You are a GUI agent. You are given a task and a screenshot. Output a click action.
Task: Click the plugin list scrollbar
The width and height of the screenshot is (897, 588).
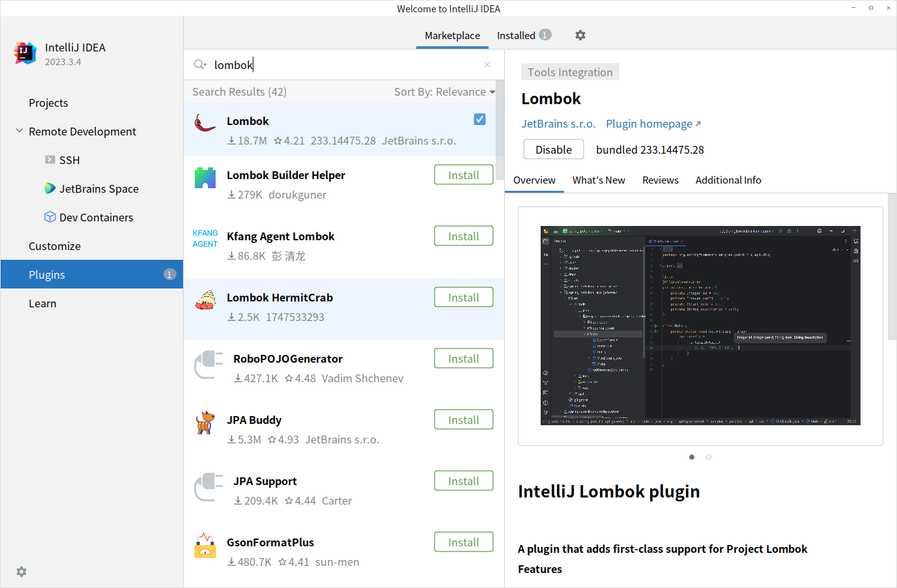tap(500, 130)
